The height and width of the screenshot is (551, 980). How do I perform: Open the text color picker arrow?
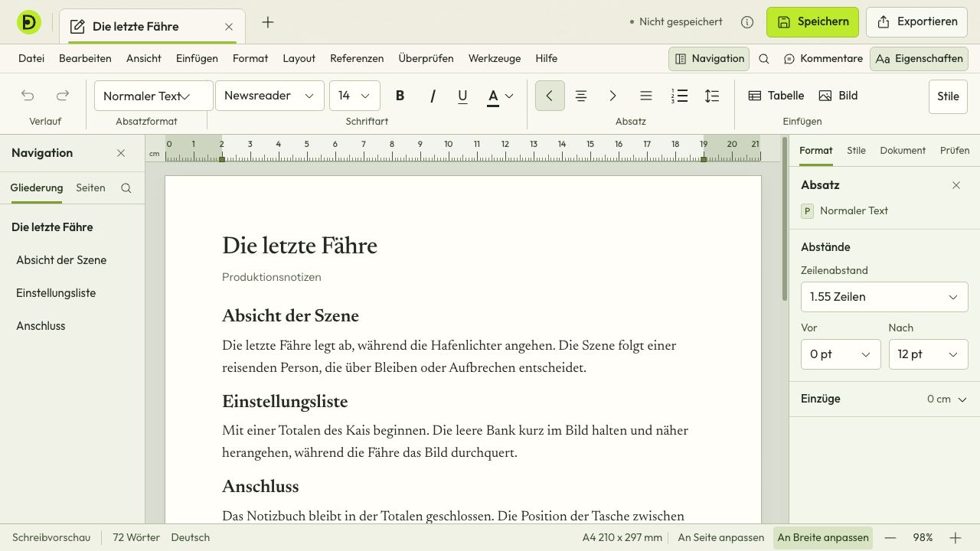pos(509,96)
